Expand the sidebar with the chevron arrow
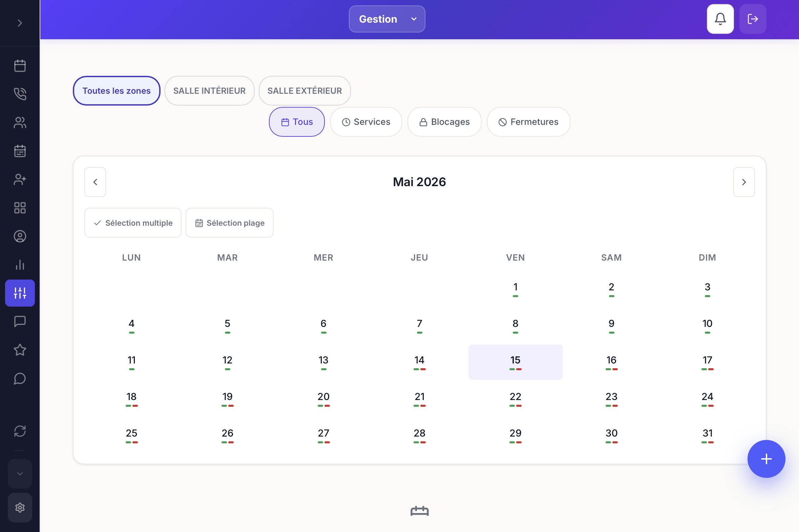 (20, 23)
